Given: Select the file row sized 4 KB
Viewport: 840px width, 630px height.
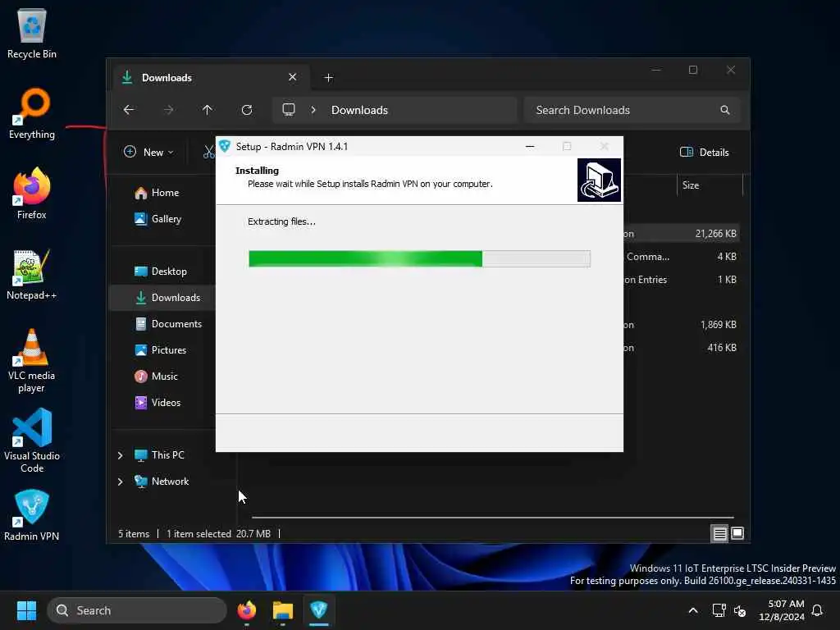Looking at the screenshot, I should tap(682, 257).
